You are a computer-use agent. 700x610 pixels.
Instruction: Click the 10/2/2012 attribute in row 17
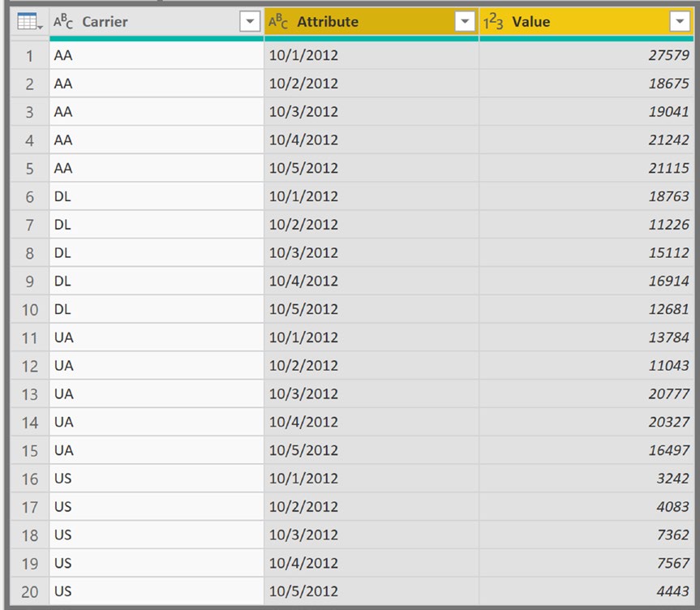pos(371,507)
